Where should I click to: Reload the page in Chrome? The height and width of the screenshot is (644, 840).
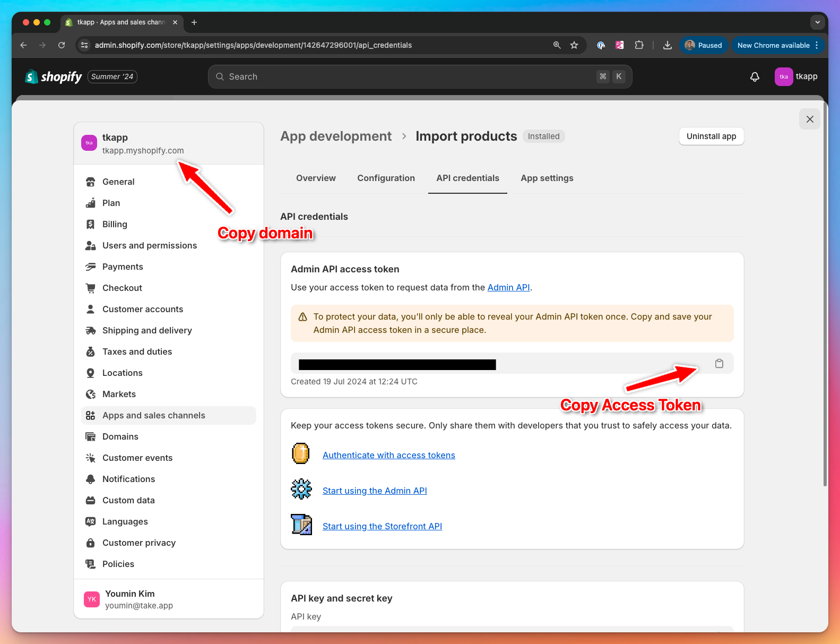62,45
